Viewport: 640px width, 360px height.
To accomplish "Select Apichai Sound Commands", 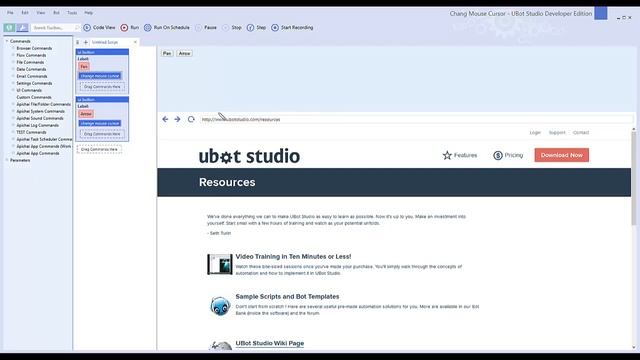I will pyautogui.click(x=40, y=118).
